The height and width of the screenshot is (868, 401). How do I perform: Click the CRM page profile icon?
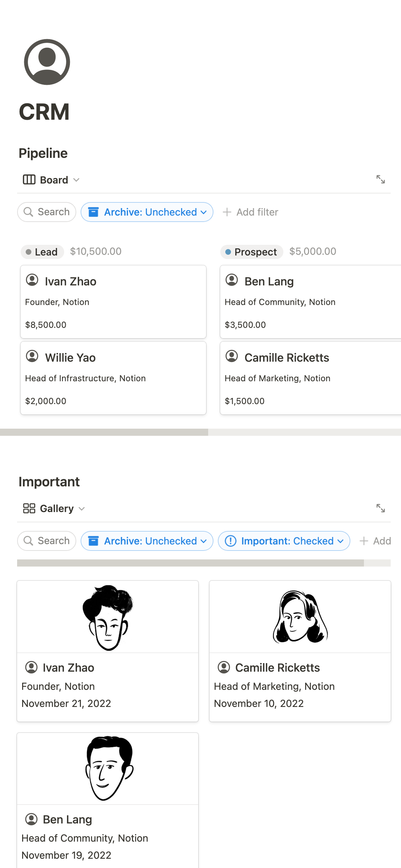point(47,62)
